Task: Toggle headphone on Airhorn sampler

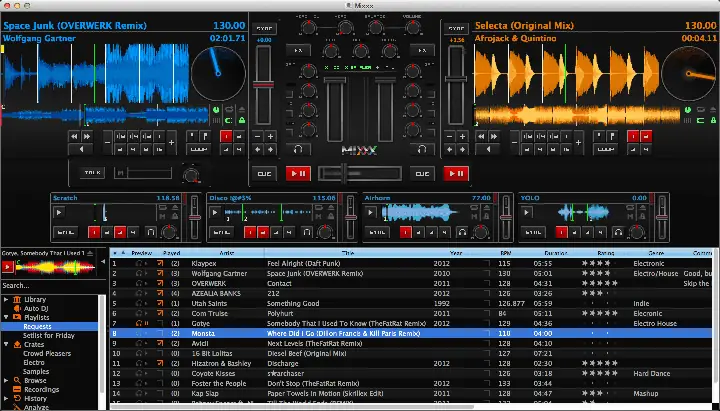Action: [x=462, y=232]
